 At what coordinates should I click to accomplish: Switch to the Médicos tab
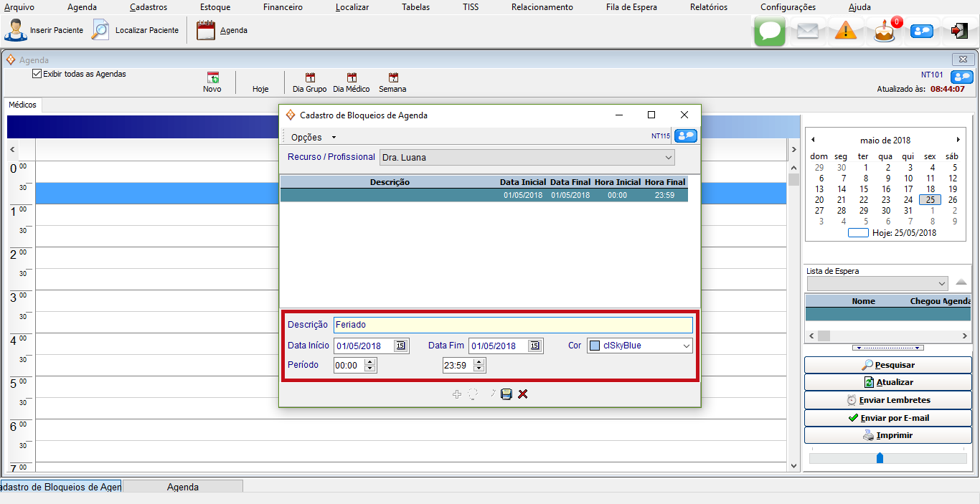point(22,105)
